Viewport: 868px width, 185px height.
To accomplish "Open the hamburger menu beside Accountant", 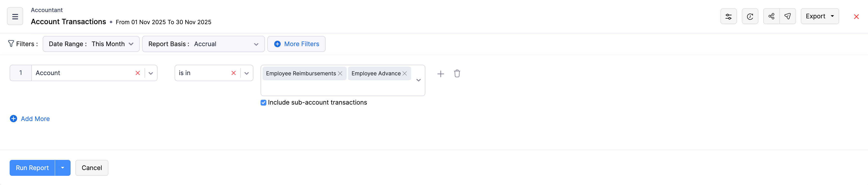I will (x=15, y=16).
